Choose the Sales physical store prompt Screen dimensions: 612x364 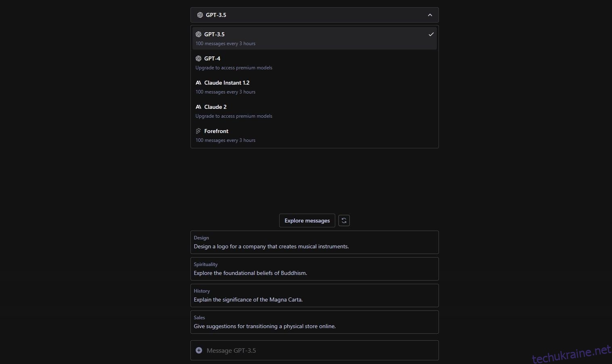pos(314,322)
